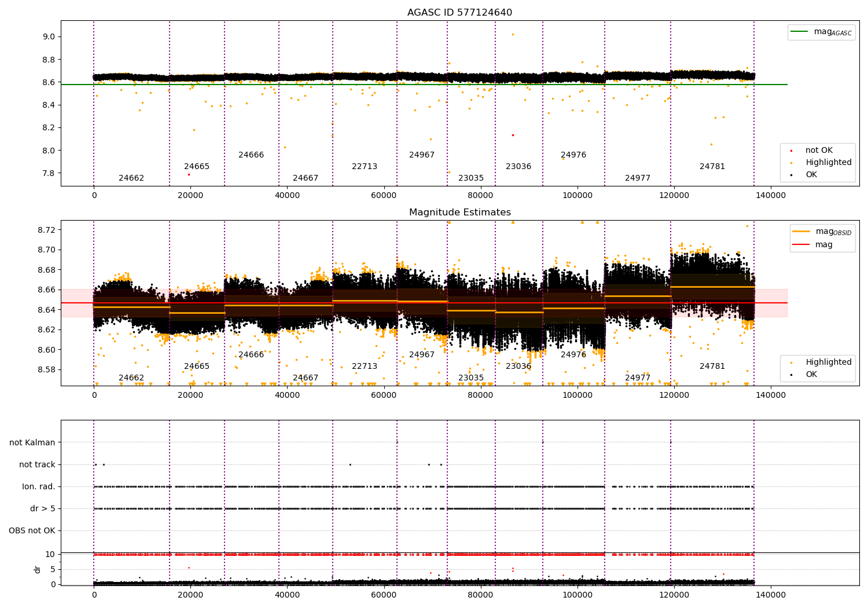Click 'Highlighted' in the Magnitude Estimates legend

coord(821,362)
